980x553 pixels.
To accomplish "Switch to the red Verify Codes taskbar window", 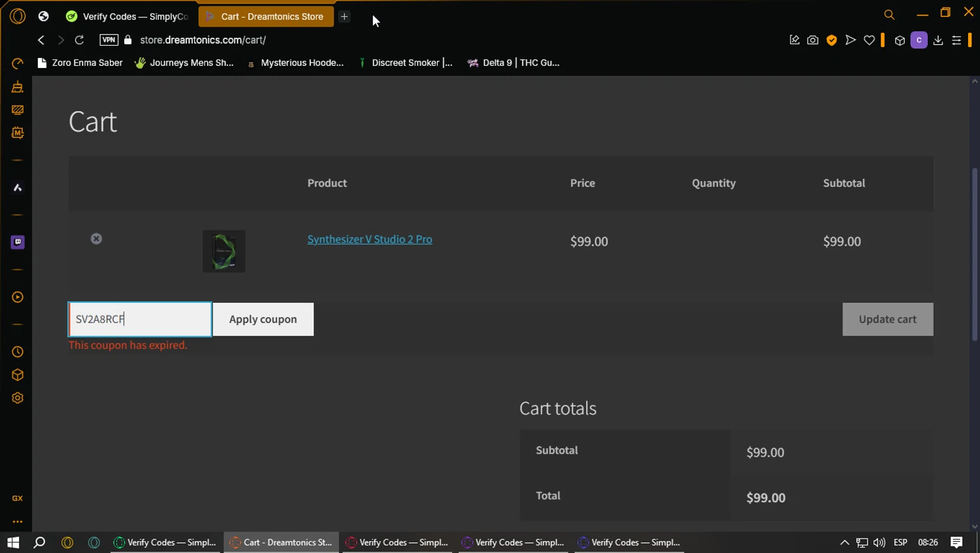I will pyautogui.click(x=397, y=543).
